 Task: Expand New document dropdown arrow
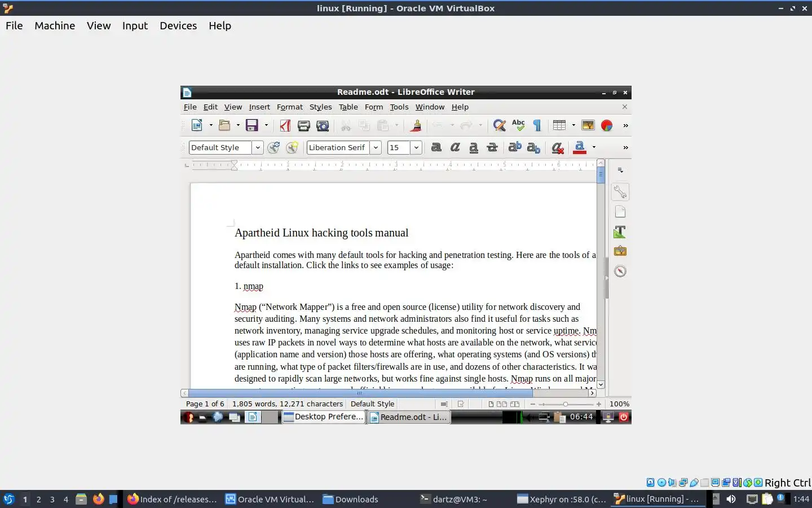tap(211, 125)
